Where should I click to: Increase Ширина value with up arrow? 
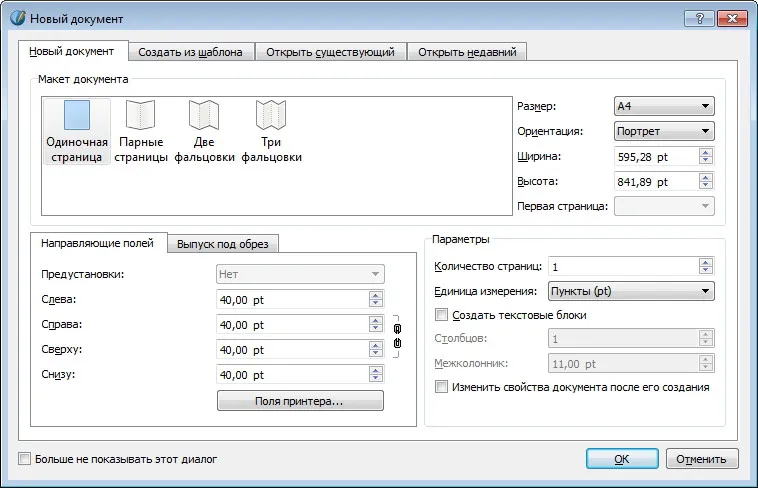[706, 153]
